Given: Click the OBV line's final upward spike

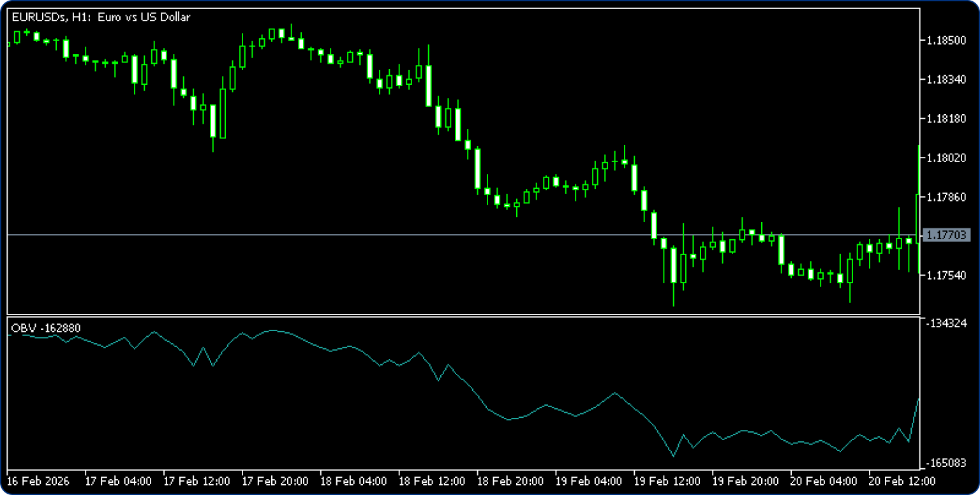Looking at the screenshot, I should coord(915,418).
